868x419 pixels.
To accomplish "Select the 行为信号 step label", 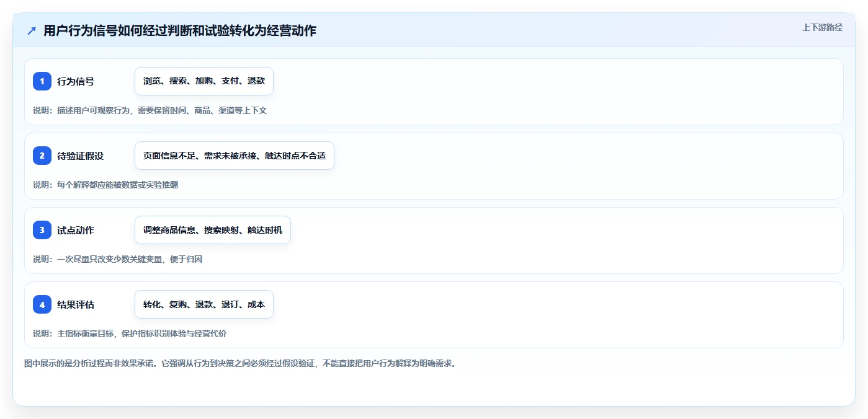I will pos(76,81).
